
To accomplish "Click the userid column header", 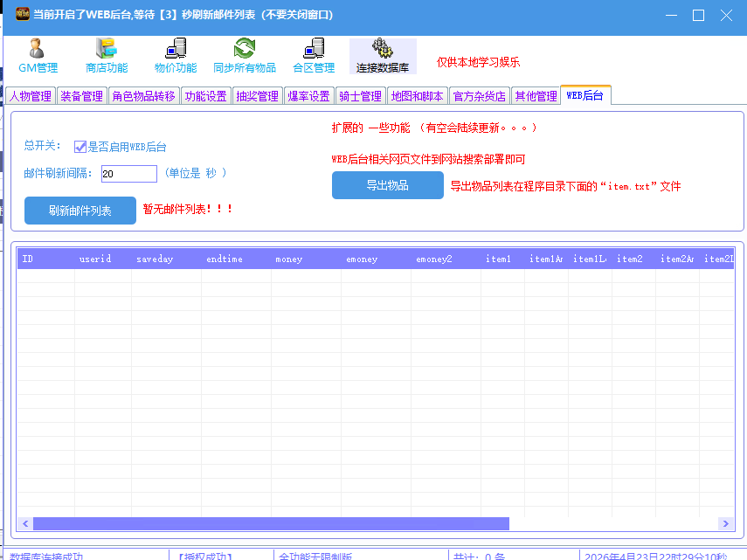I will [91, 259].
